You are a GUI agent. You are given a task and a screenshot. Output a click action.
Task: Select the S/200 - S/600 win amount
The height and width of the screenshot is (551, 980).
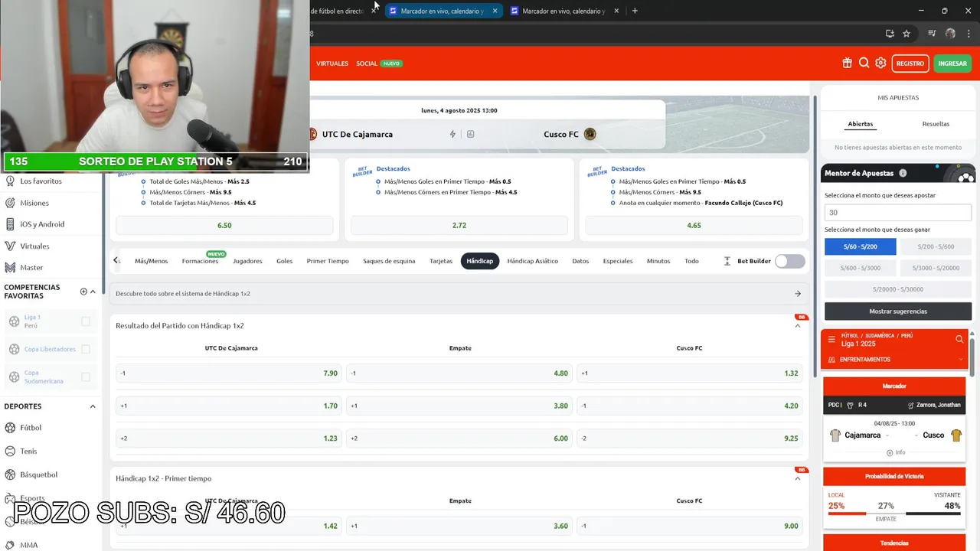click(936, 246)
